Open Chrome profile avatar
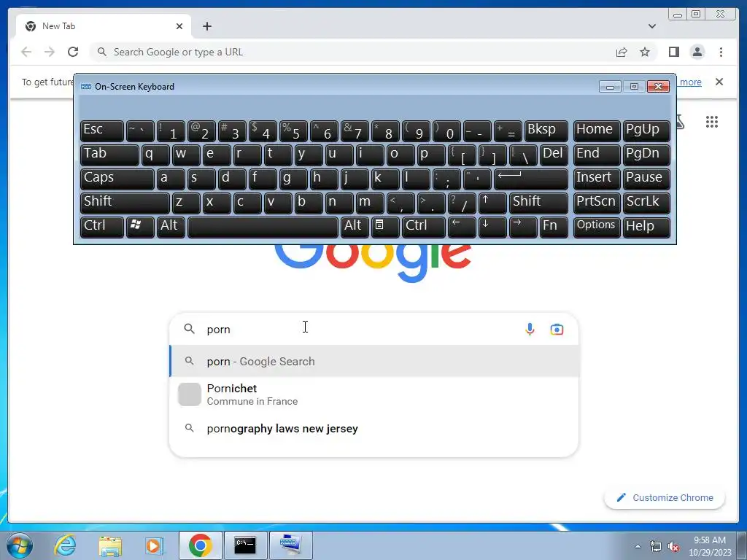747x560 pixels. pyautogui.click(x=697, y=52)
